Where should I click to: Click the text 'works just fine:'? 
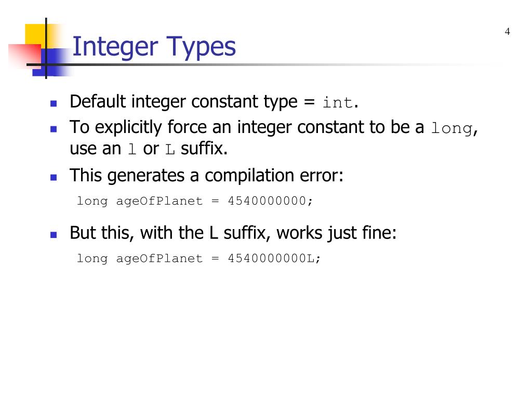click(336, 233)
